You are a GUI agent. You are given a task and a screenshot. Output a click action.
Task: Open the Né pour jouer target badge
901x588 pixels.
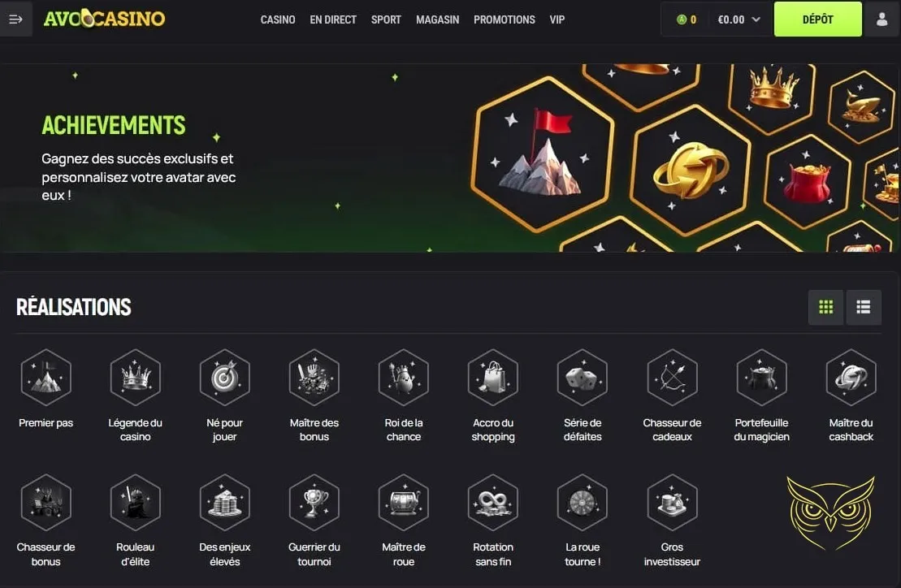point(225,378)
